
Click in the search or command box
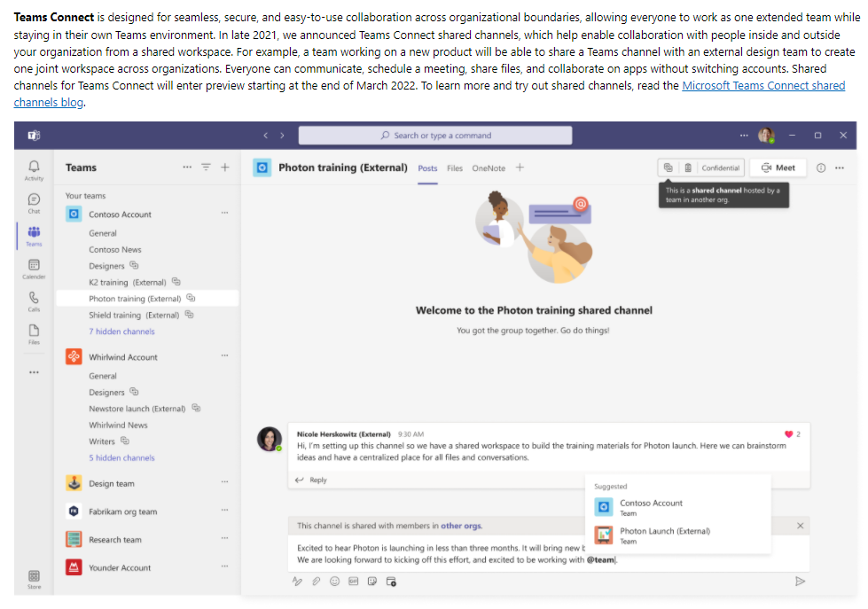point(434,136)
